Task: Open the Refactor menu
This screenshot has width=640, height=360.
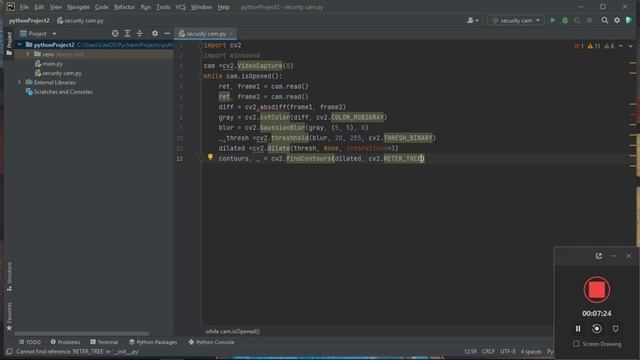Action: click(x=124, y=7)
